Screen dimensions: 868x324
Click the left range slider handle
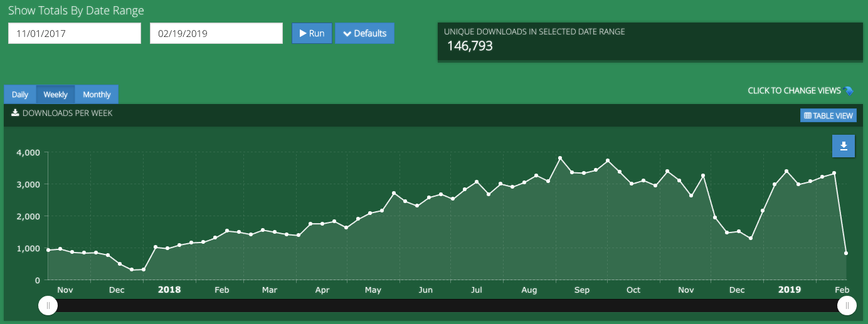pyautogui.click(x=48, y=305)
